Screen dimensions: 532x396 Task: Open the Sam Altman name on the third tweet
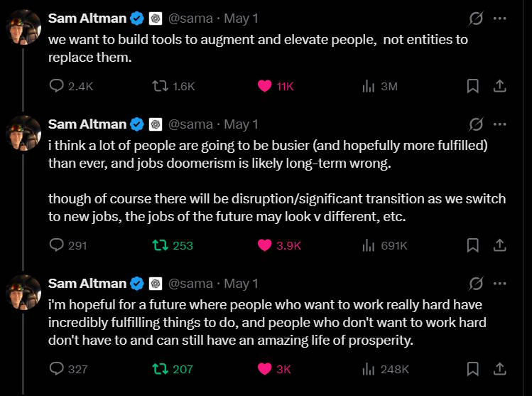pyautogui.click(x=87, y=284)
